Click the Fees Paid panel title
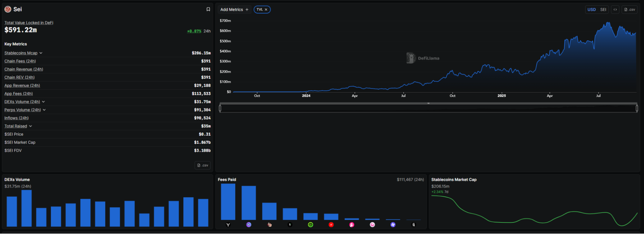 coord(227,180)
